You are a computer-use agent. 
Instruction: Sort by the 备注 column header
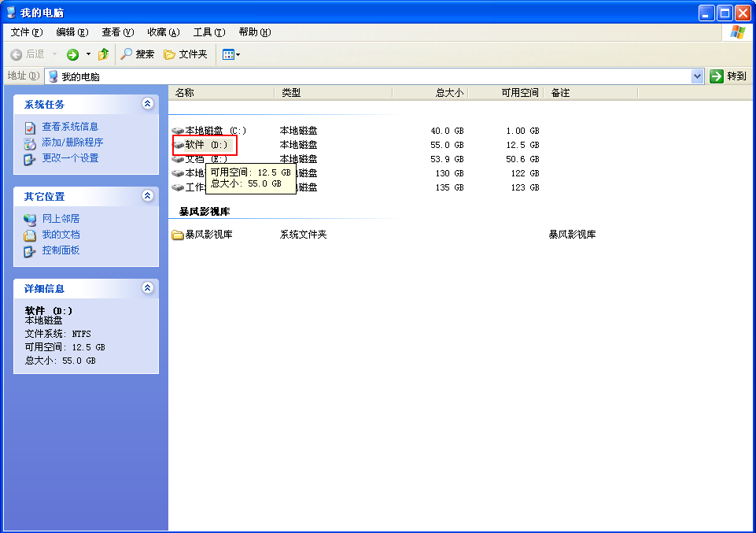591,93
